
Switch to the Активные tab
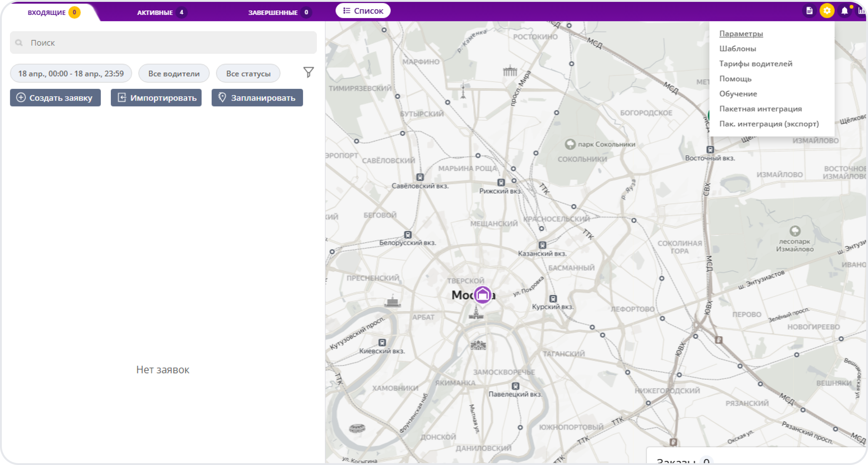(161, 12)
